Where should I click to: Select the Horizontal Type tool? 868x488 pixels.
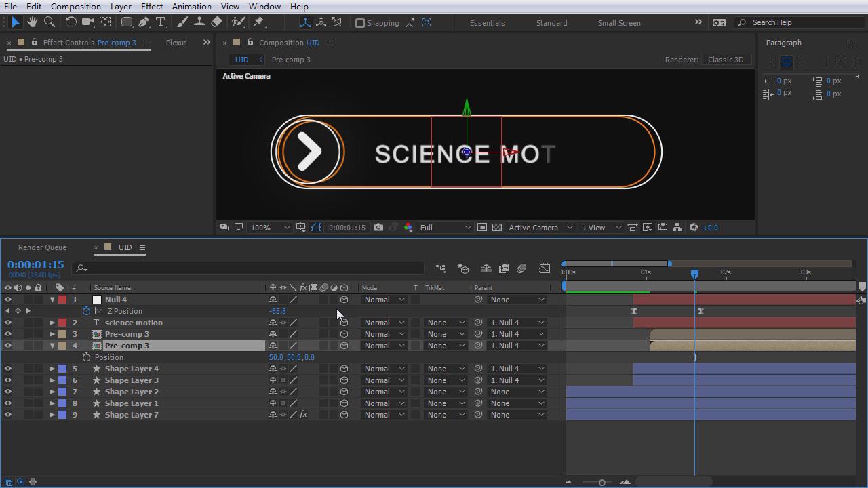(161, 22)
